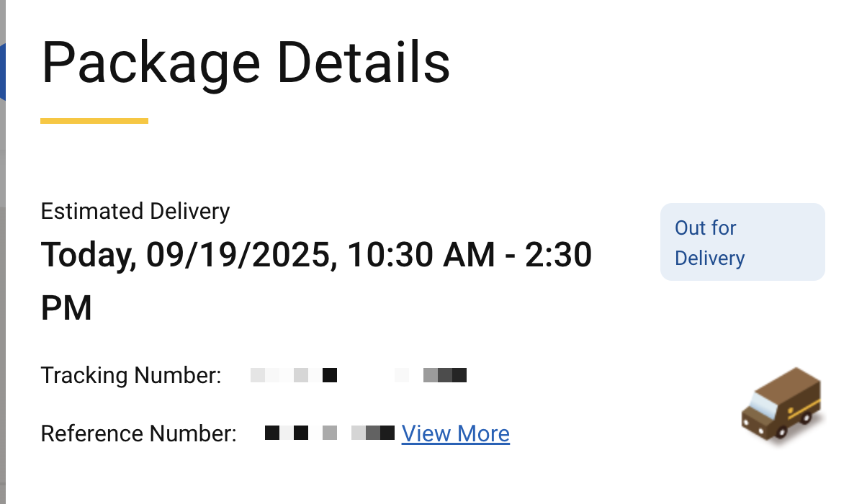
Task: Select the Package Details heading
Action: coord(246,63)
